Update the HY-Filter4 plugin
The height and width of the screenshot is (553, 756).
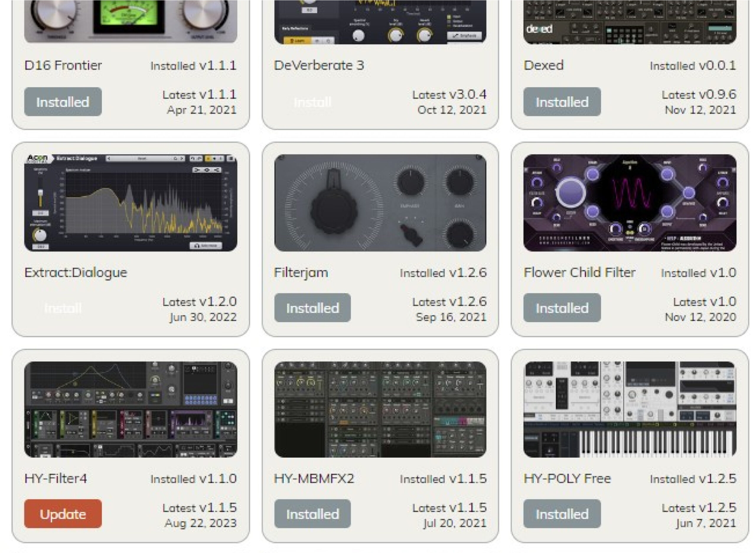tap(63, 514)
